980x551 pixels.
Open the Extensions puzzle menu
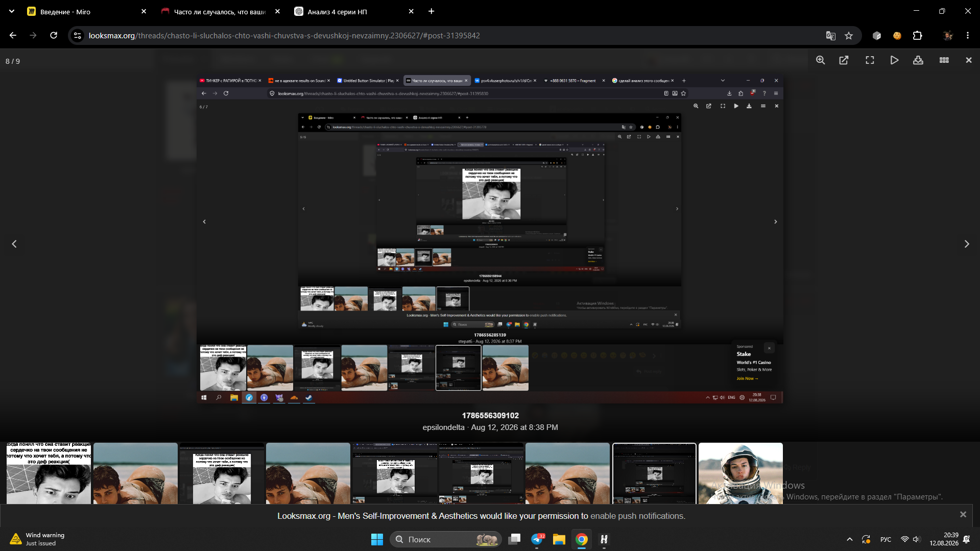(918, 35)
